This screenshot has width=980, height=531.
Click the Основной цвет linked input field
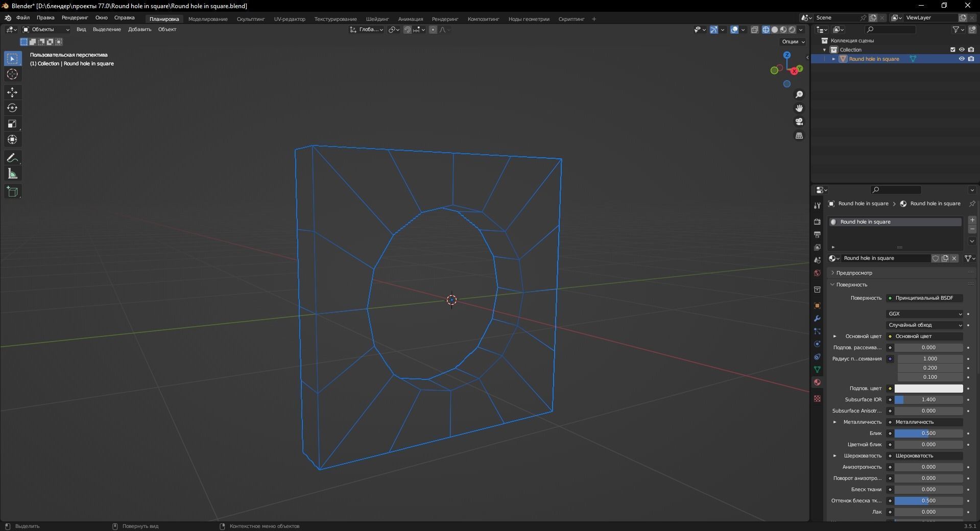click(924, 336)
